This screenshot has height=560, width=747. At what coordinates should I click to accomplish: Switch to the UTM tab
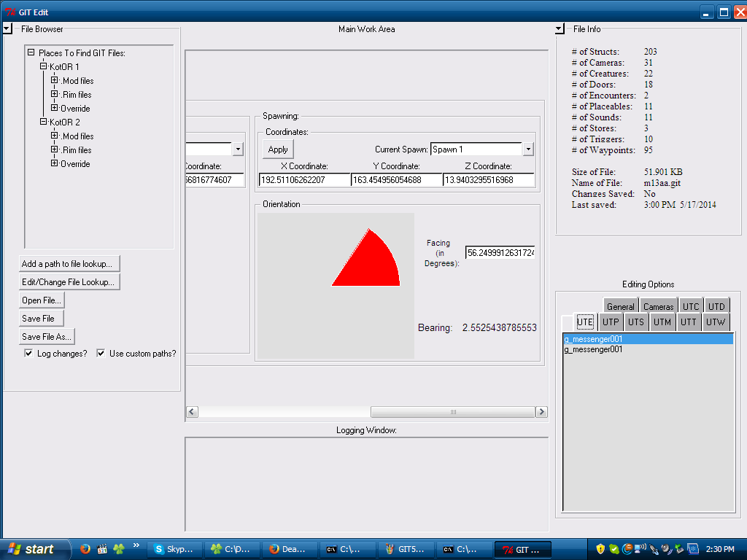662,322
